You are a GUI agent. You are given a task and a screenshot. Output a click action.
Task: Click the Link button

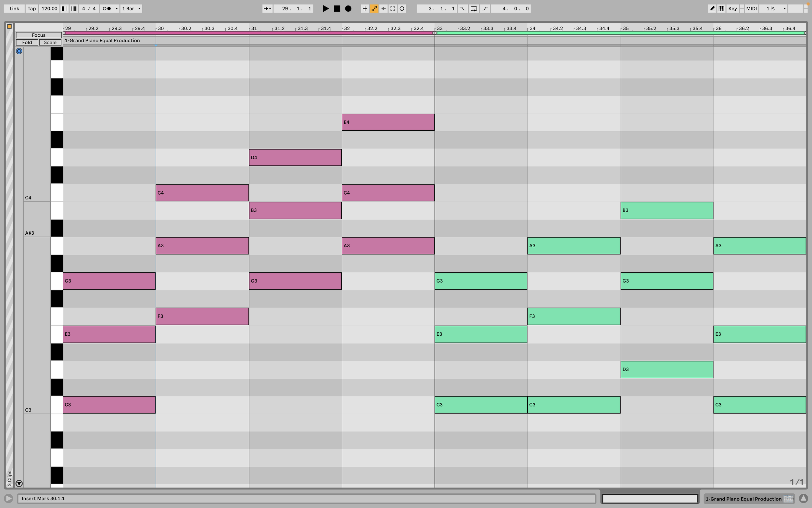point(14,9)
